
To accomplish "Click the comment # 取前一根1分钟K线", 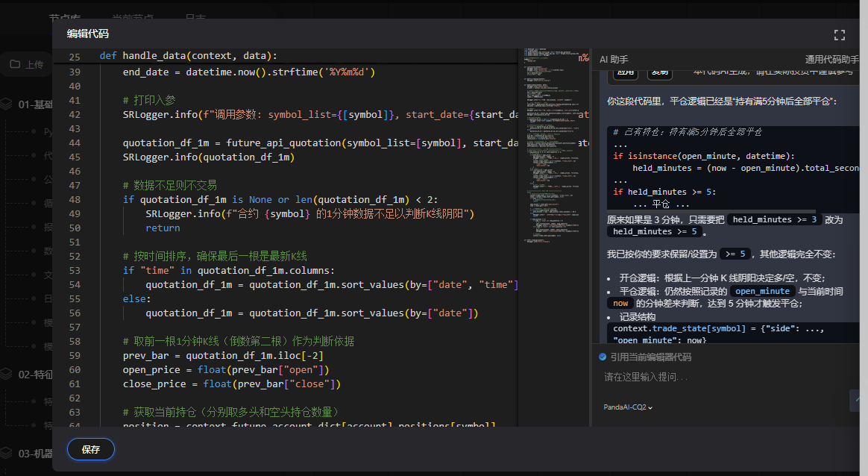I will coord(238,342).
